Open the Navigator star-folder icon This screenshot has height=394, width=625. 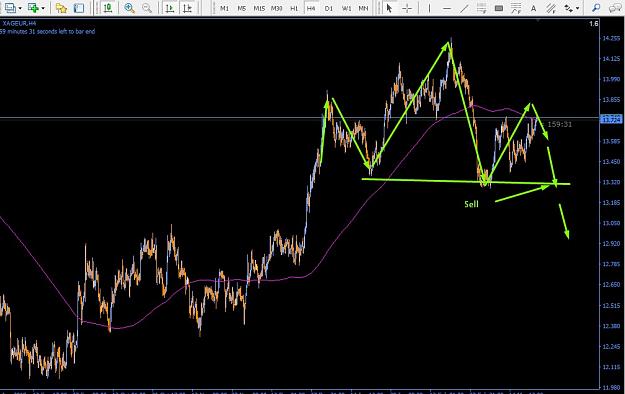pyautogui.click(x=61, y=8)
